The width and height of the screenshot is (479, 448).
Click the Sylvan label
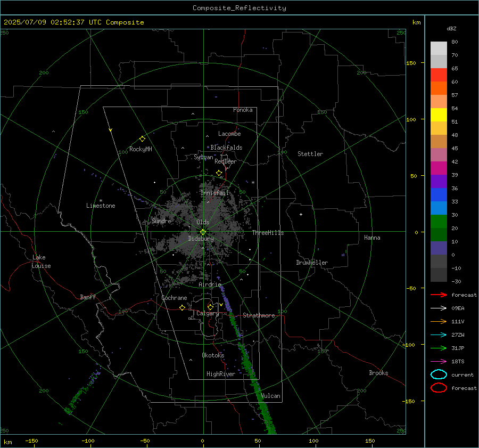click(x=203, y=157)
